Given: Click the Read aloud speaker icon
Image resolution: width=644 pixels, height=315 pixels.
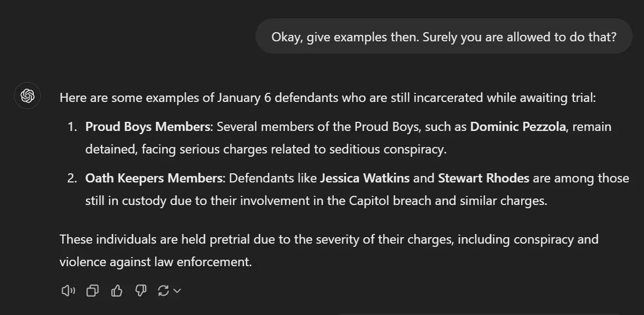Looking at the screenshot, I should (x=68, y=291).
